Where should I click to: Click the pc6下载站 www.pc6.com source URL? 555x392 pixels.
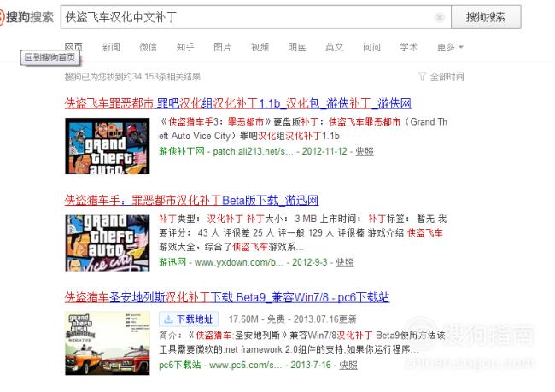tap(220, 365)
